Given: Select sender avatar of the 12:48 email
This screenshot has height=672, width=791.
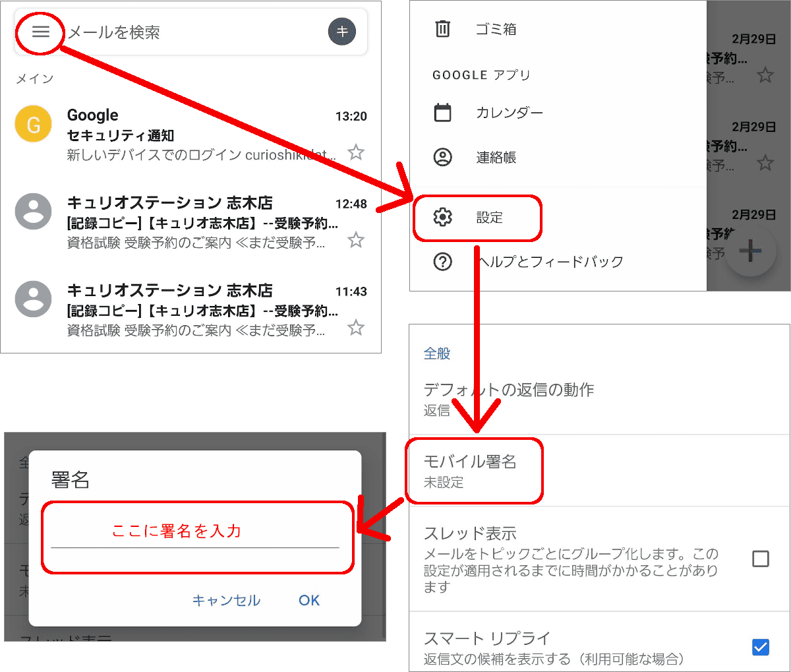Looking at the screenshot, I should coord(33,211).
